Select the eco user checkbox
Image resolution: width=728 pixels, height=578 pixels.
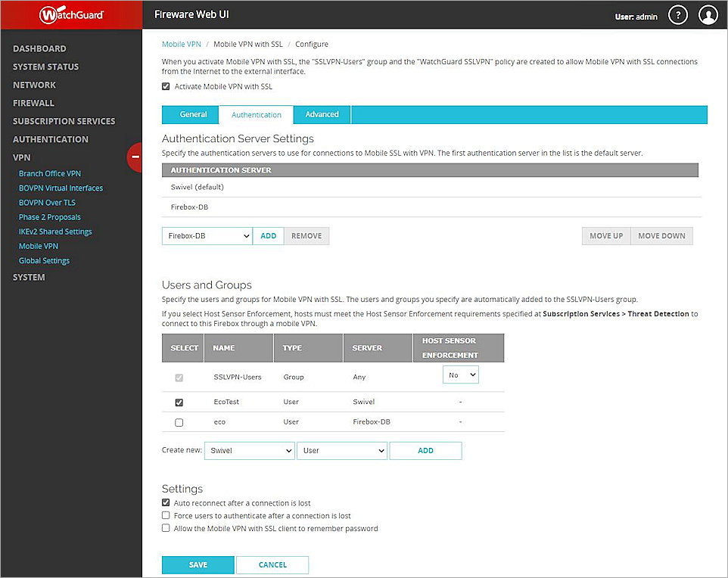180,422
